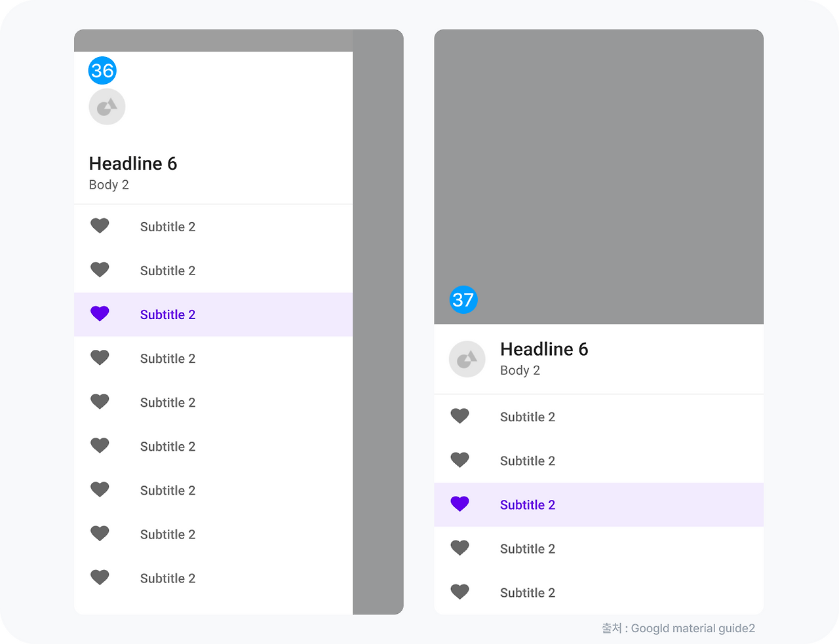Click the purple heart icon in the right bottom sheet

(459, 504)
